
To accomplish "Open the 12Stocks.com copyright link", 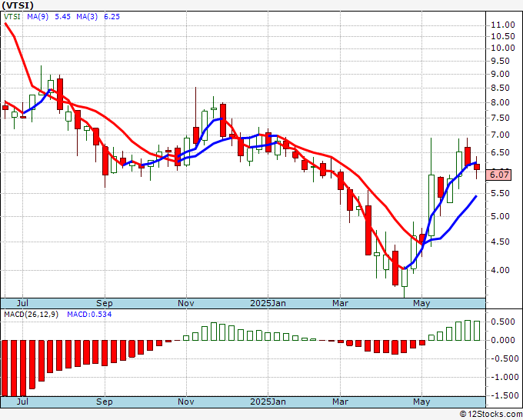I will click(x=491, y=415).
